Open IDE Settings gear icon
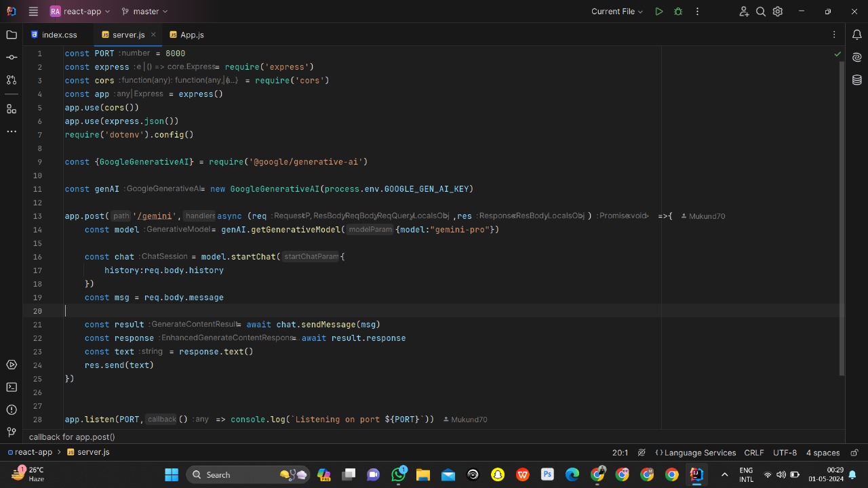This screenshot has width=868, height=488. pyautogui.click(x=778, y=12)
